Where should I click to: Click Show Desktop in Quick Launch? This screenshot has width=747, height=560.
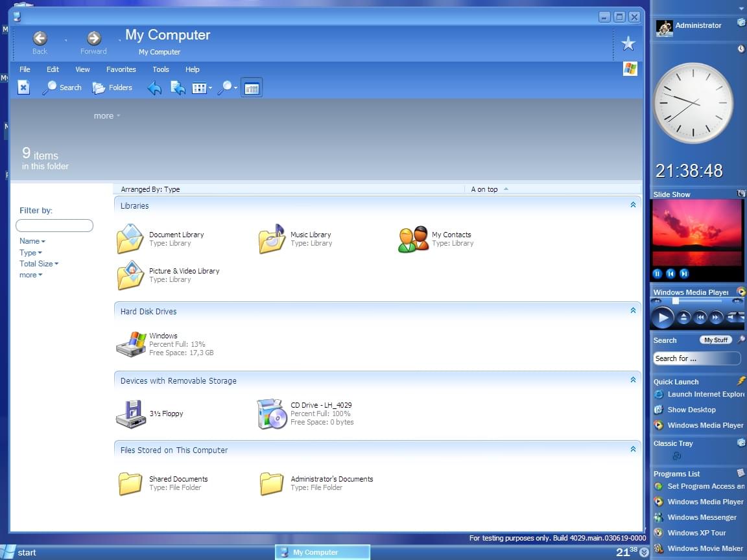(x=685, y=410)
